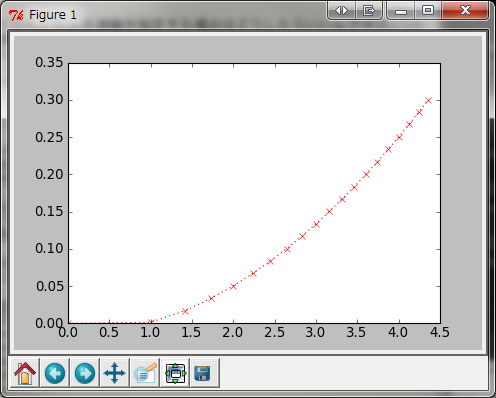This screenshot has height=398, width=496.
Task: Click the x-axis label 2.0
Action: pyautogui.click(x=233, y=332)
